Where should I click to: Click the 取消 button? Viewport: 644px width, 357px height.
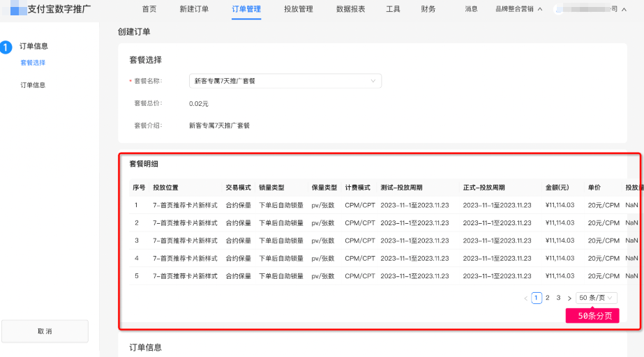45,331
